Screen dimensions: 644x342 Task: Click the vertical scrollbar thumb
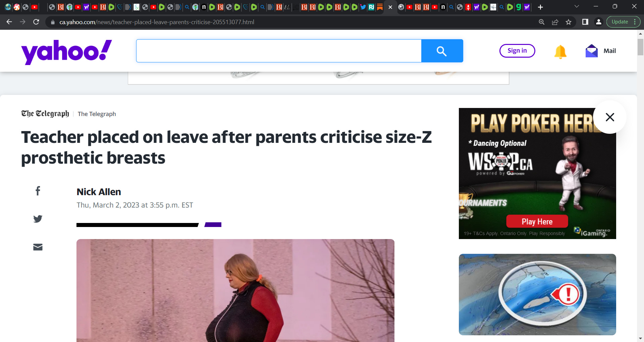coord(640,47)
